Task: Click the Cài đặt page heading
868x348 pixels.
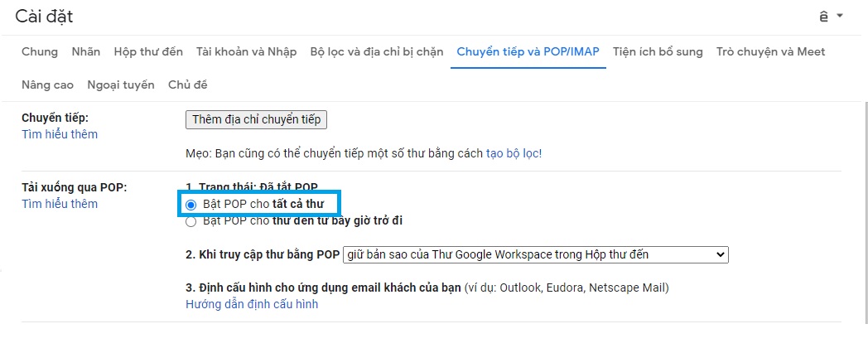Action: click(x=44, y=17)
